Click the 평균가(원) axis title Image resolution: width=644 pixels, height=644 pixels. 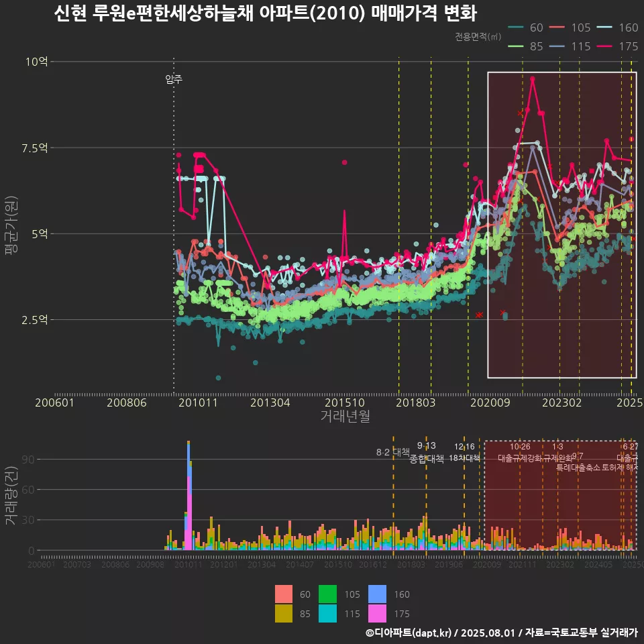[x=11, y=225]
